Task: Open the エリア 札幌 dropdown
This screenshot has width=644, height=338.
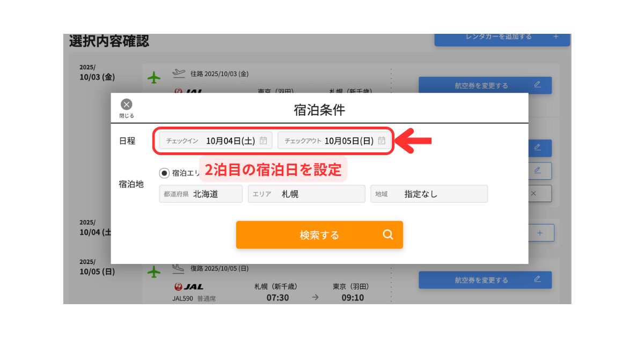Action: click(306, 194)
